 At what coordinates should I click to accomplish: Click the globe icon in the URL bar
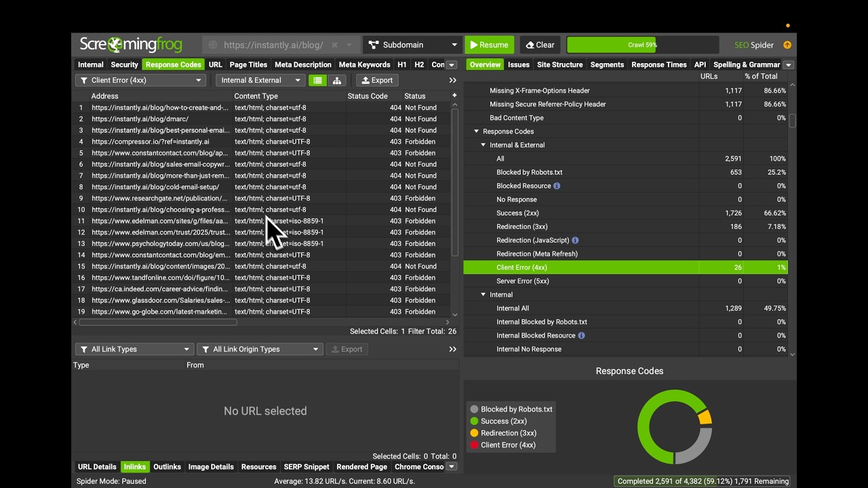click(213, 45)
